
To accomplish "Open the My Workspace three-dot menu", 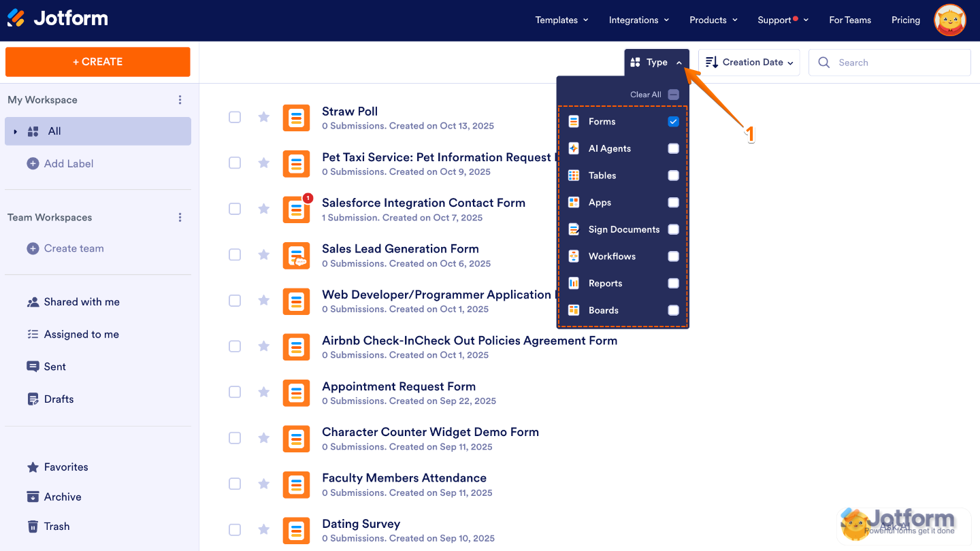I will coord(180,100).
